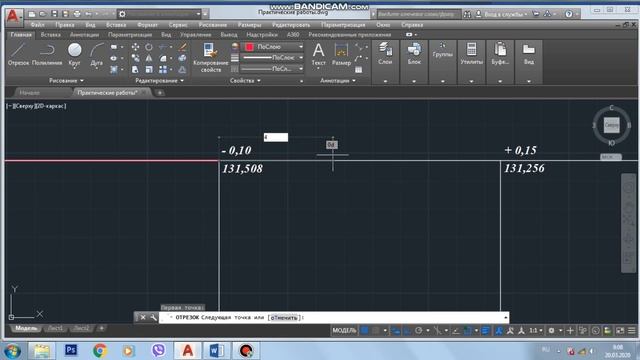The image size is (640, 360).
Task: Open the Группы groups panel
Action: 443,50
